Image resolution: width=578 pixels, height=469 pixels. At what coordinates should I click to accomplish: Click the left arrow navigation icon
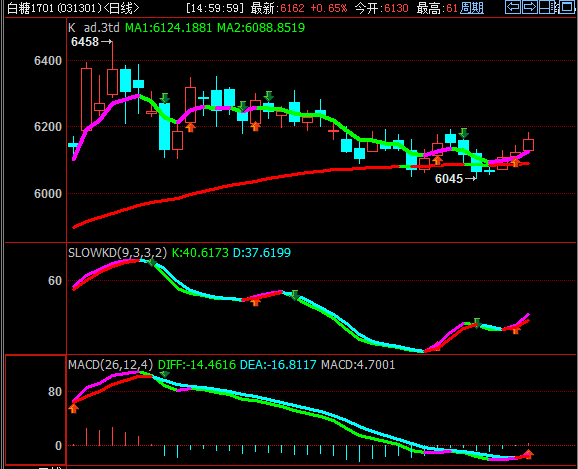click(513, 7)
